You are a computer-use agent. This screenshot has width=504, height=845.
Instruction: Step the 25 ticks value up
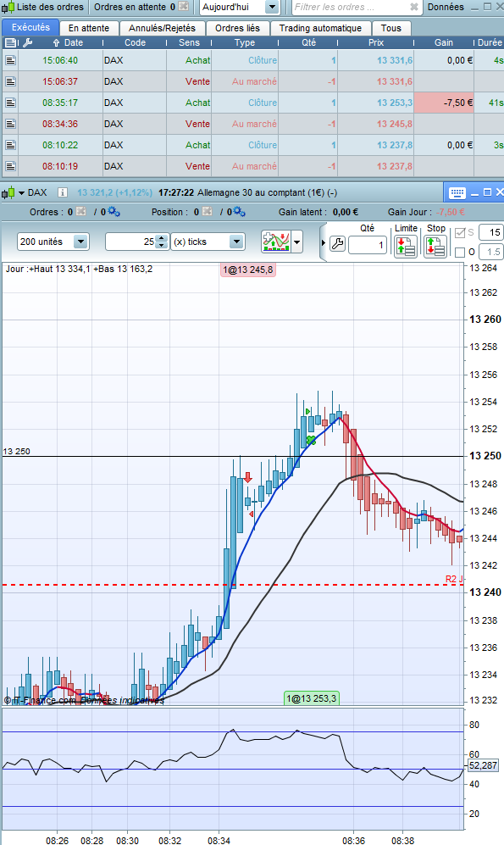click(162, 238)
